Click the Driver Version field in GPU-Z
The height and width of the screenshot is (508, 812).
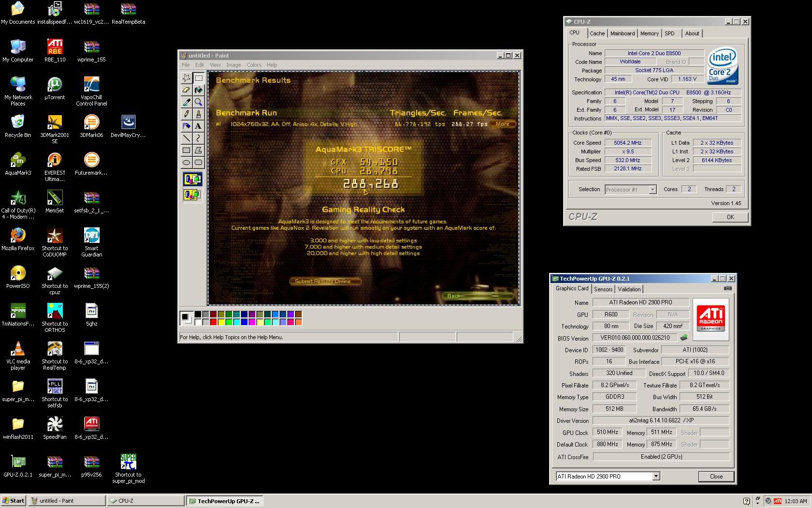[661, 420]
